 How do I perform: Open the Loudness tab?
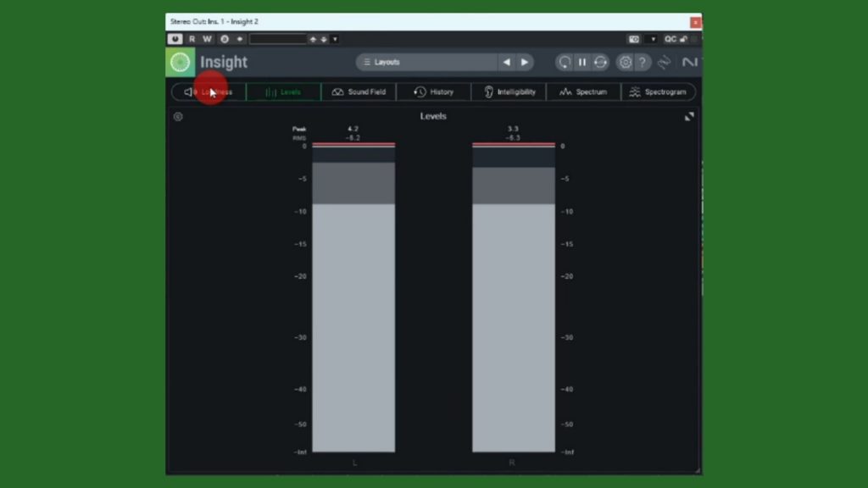coord(209,92)
